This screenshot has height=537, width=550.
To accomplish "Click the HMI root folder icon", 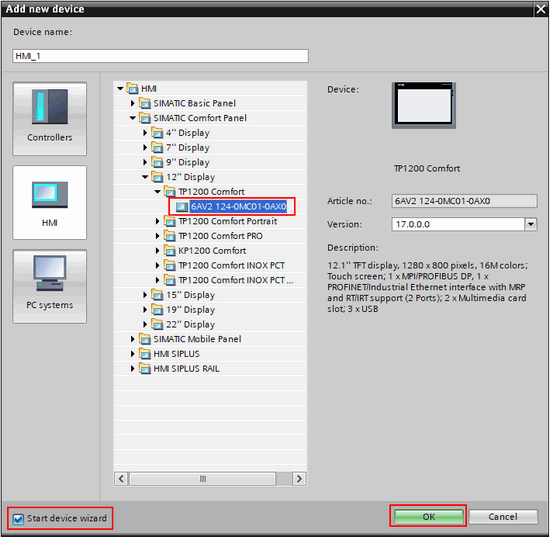I will coord(133,88).
